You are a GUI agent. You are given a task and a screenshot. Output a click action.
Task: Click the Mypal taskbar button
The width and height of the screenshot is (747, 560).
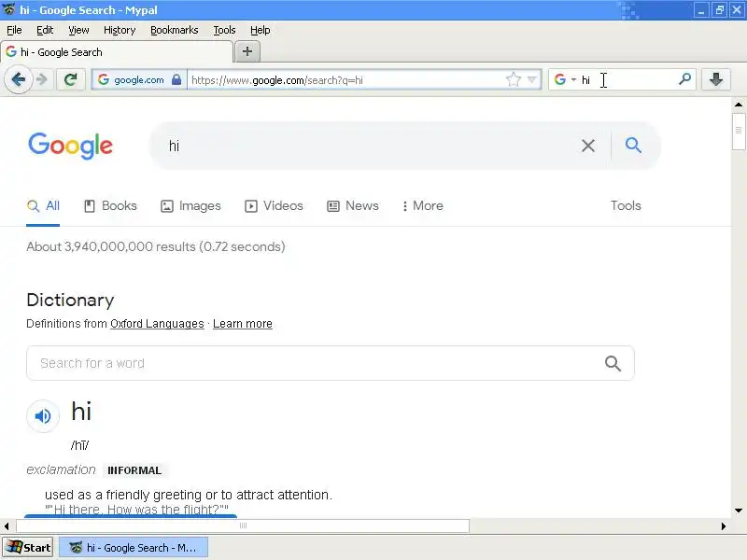tap(134, 548)
